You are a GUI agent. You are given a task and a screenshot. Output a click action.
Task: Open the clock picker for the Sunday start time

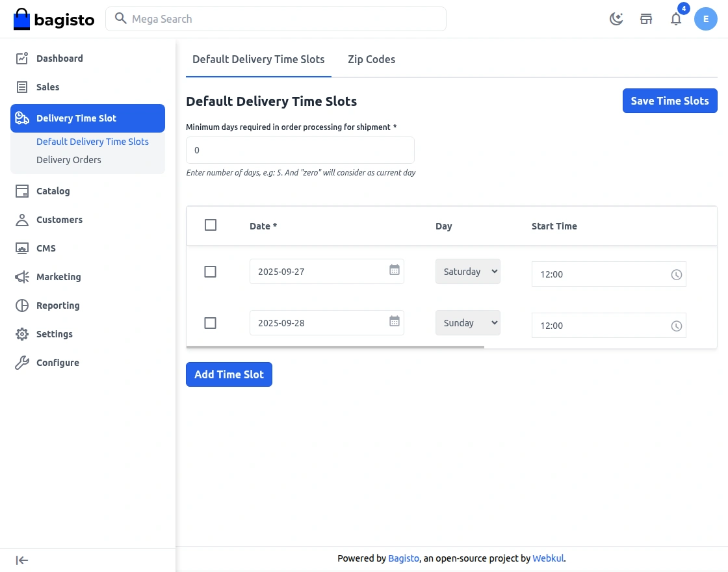pyautogui.click(x=677, y=326)
